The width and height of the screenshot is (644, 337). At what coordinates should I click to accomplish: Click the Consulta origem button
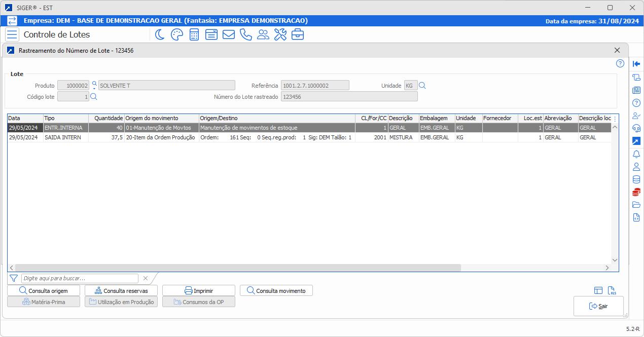(x=44, y=290)
